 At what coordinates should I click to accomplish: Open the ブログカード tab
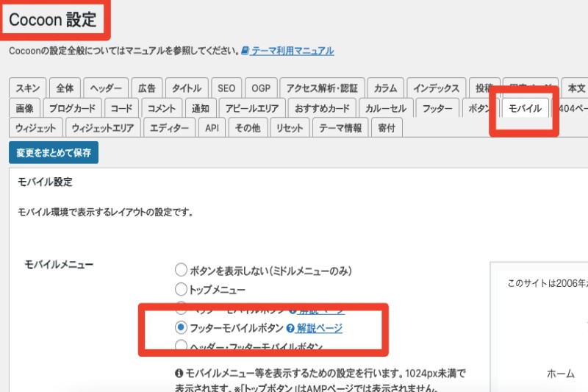coord(72,108)
